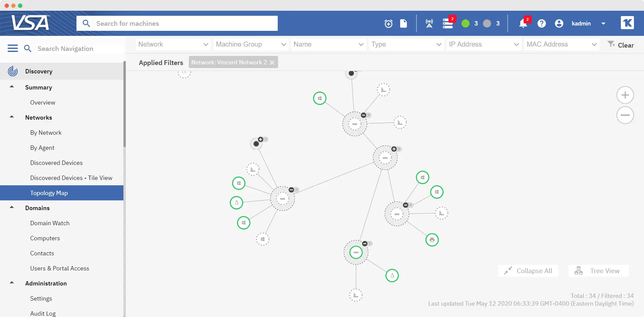The width and height of the screenshot is (644, 317).
Task: Click the alarm clock plus icon
Action: 388,23
